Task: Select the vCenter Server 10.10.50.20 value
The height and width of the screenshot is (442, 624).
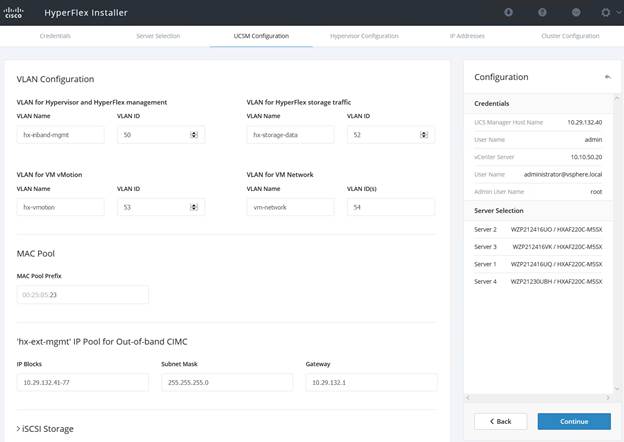Action: (586, 157)
